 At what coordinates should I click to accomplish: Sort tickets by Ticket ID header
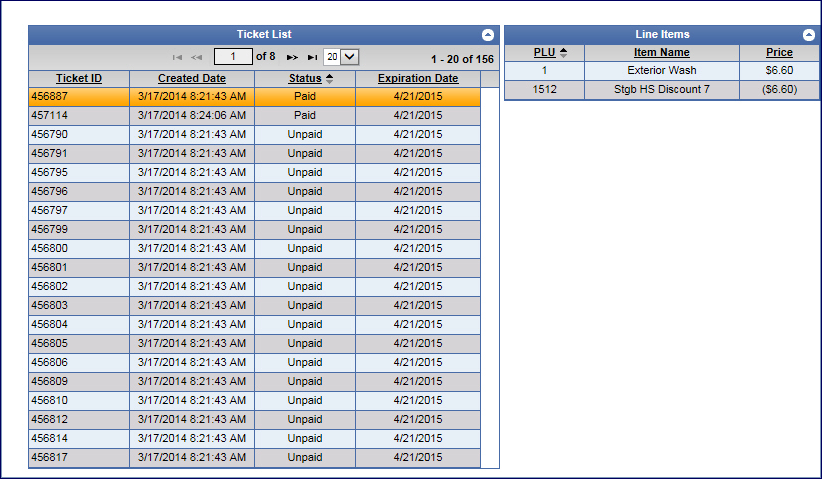click(78, 78)
